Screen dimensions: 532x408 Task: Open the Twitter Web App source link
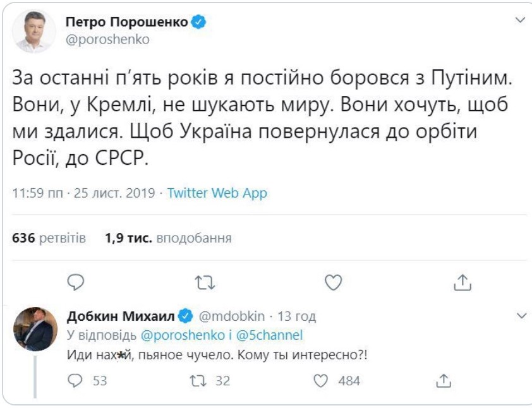(x=217, y=193)
